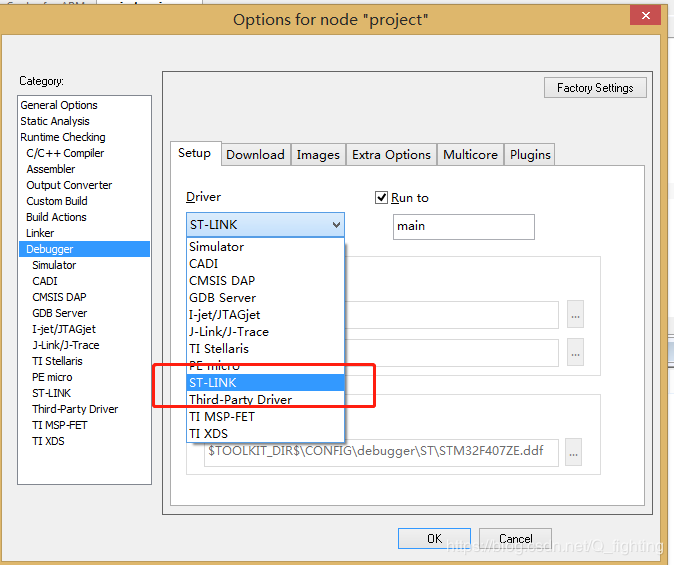Select ST-LINK in the Category list
Viewport: 674px width, 565px height.
(x=52, y=393)
